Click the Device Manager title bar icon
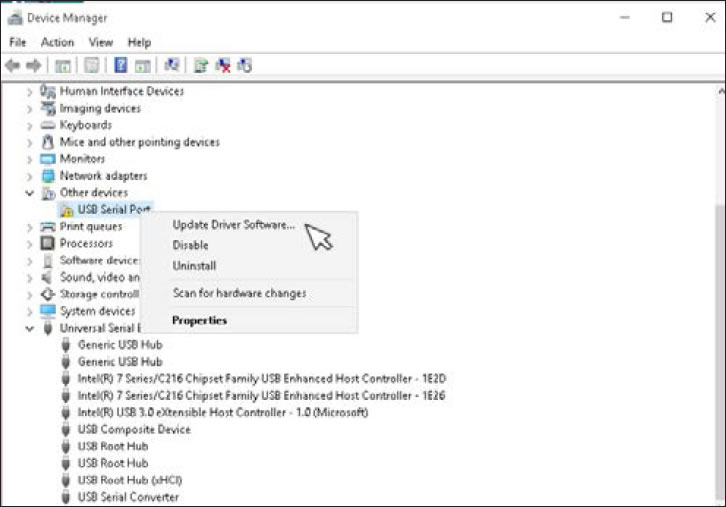The width and height of the screenshot is (726, 507). 15,18
